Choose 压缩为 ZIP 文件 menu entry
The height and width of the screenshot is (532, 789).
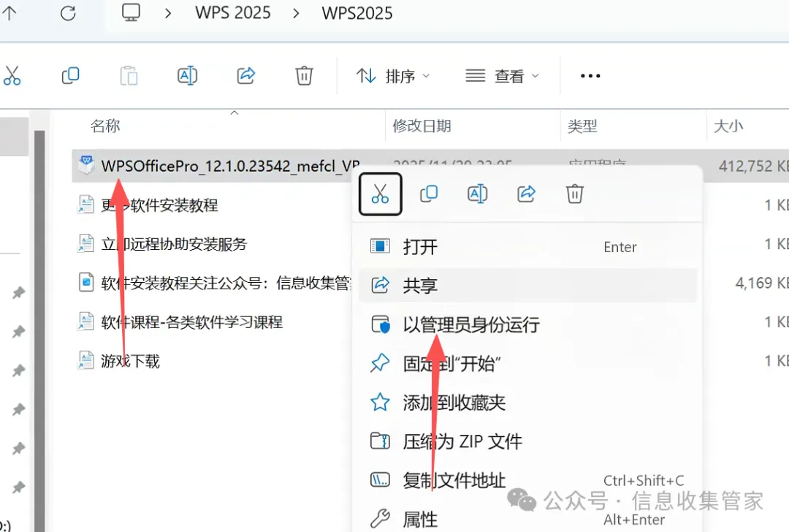pyautogui.click(x=528, y=441)
